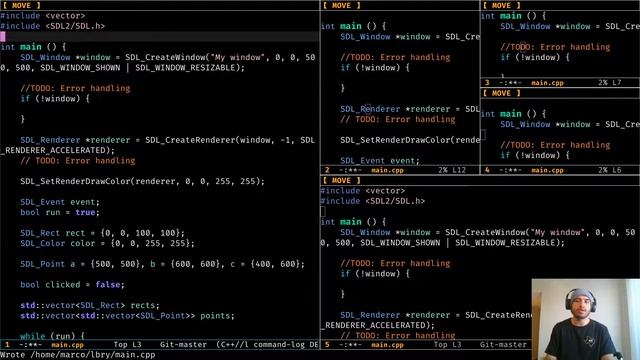Click Git-master in window 5 mode line
This screenshot has height=360, width=640.
coord(503,345)
